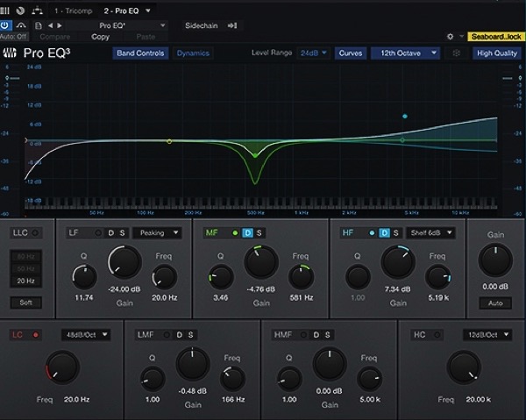This screenshot has width=526, height=420.
Task: Toggle High Quality mode
Action: [x=496, y=53]
